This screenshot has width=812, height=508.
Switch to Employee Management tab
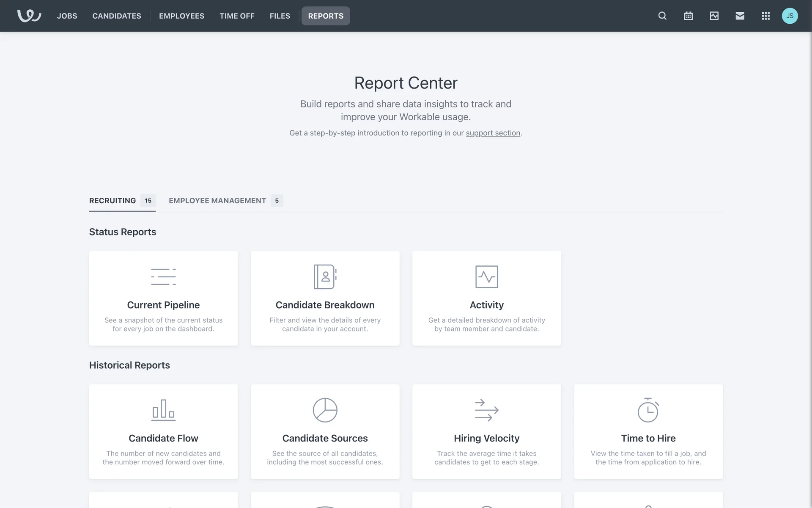coord(217,201)
